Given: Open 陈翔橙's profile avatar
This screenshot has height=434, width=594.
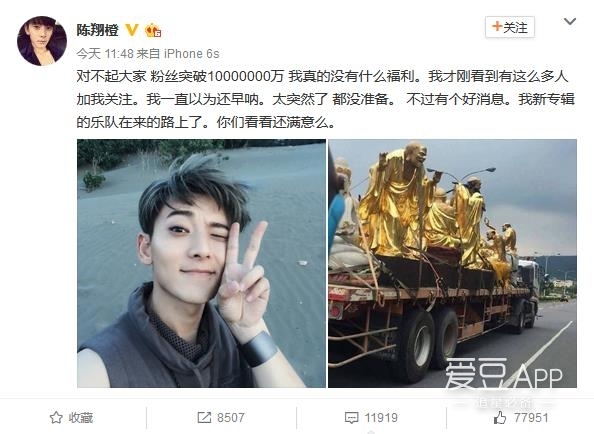Looking at the screenshot, I should click(x=42, y=41).
